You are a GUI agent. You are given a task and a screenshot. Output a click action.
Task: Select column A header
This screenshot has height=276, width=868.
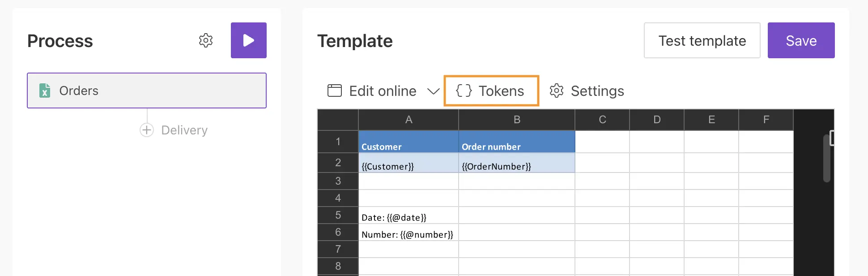(x=408, y=120)
